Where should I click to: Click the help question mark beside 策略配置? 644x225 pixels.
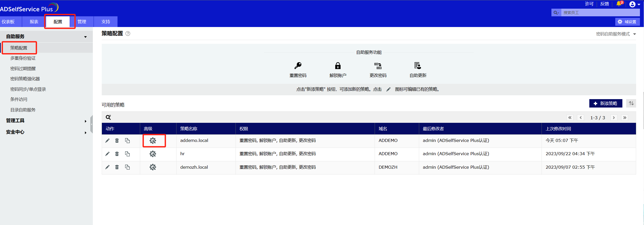[128, 34]
